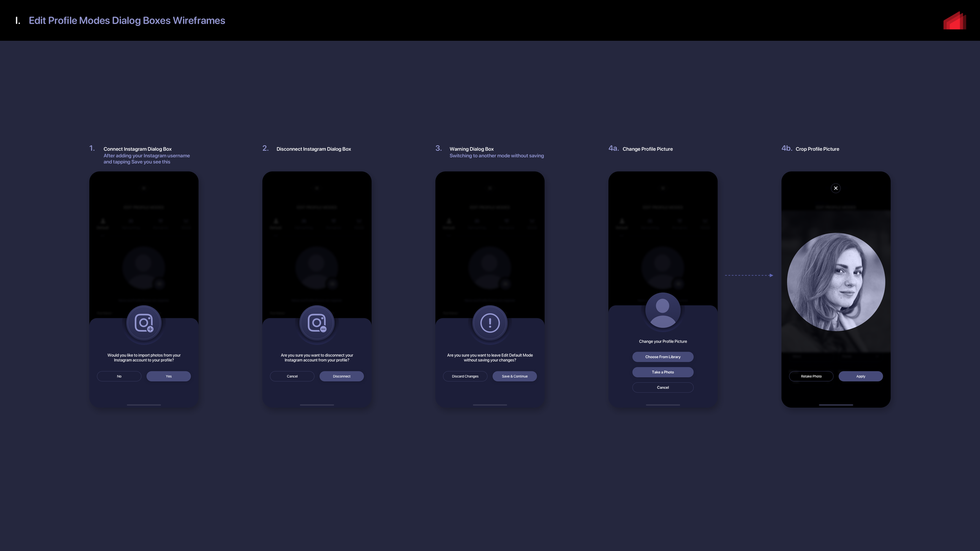Click Discard Changes button

[x=465, y=376]
